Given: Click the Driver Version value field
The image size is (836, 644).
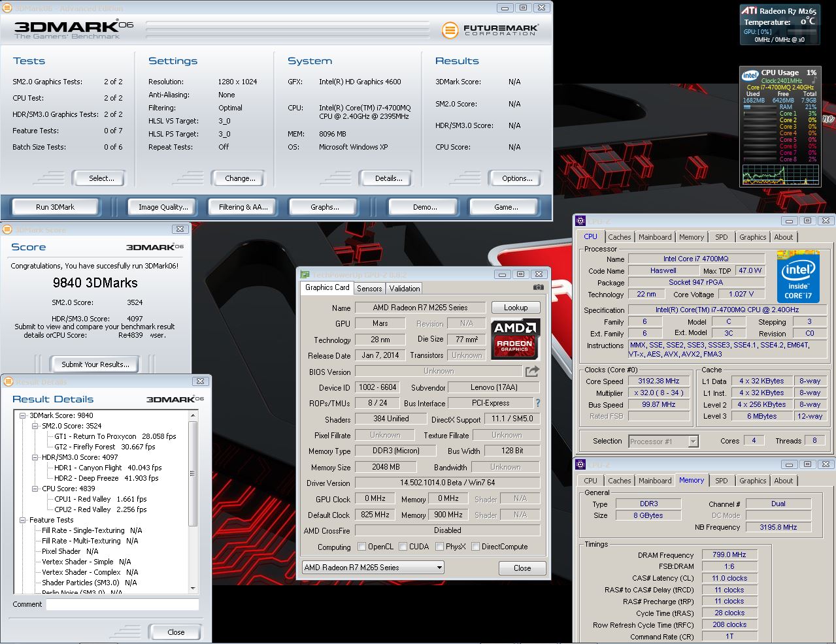Looking at the screenshot, I should (447, 483).
